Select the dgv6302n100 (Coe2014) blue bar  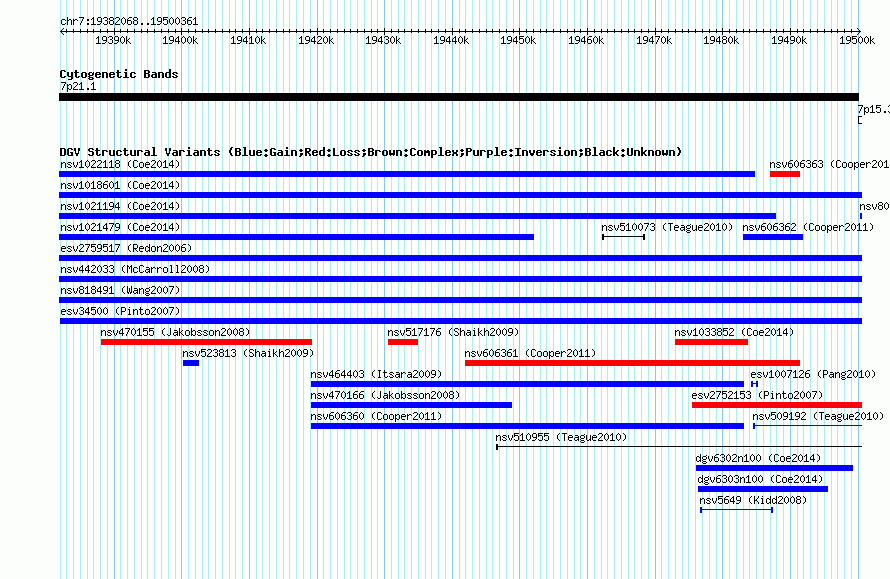pyautogui.click(x=774, y=468)
